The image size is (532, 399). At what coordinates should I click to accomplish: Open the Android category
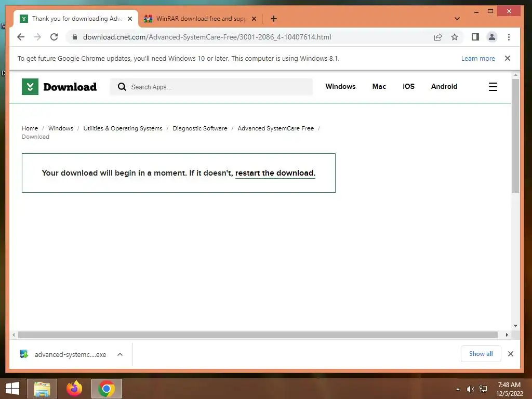pyautogui.click(x=444, y=87)
